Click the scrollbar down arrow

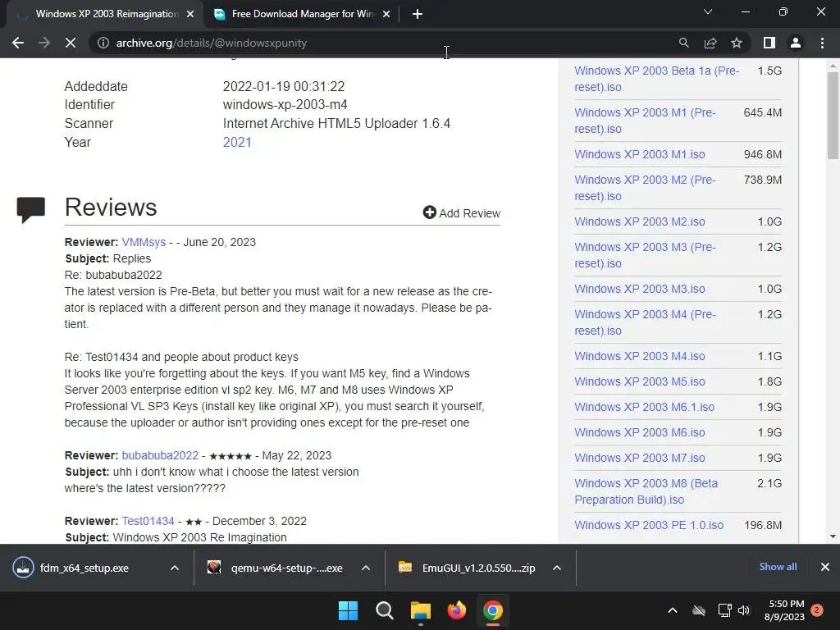point(833,536)
